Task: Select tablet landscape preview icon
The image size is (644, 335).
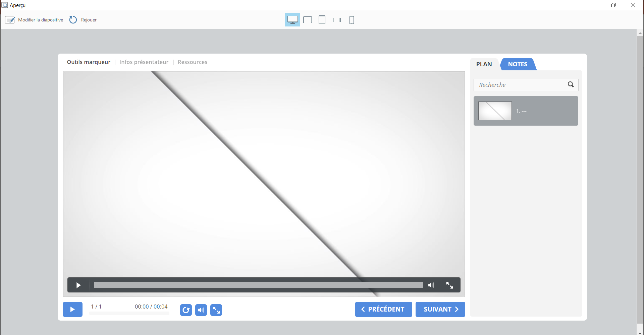Action: pos(308,20)
